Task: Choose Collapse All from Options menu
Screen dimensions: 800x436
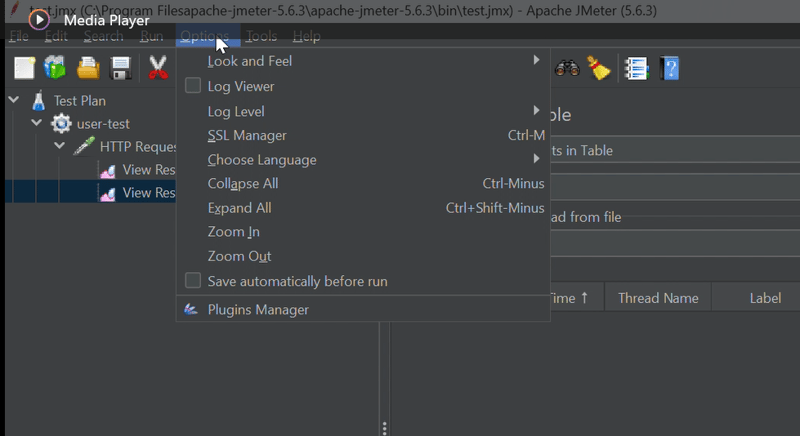Action: pos(363,184)
